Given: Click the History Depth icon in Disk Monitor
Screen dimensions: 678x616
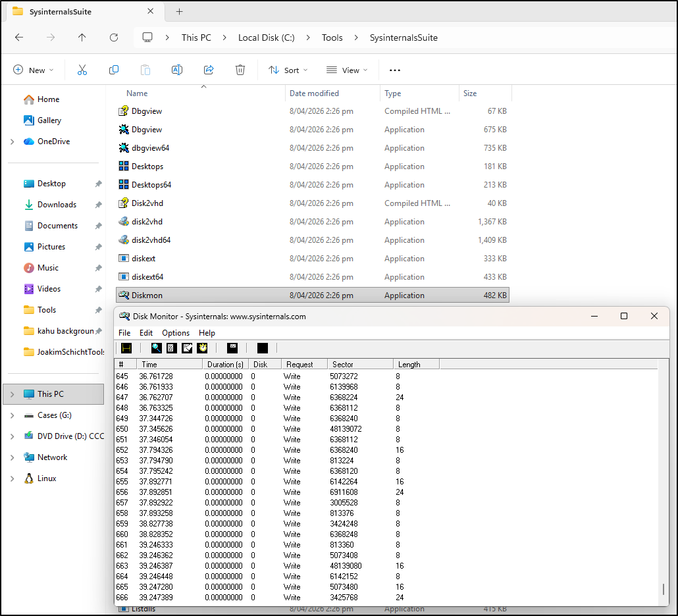Looking at the screenshot, I should pos(232,348).
